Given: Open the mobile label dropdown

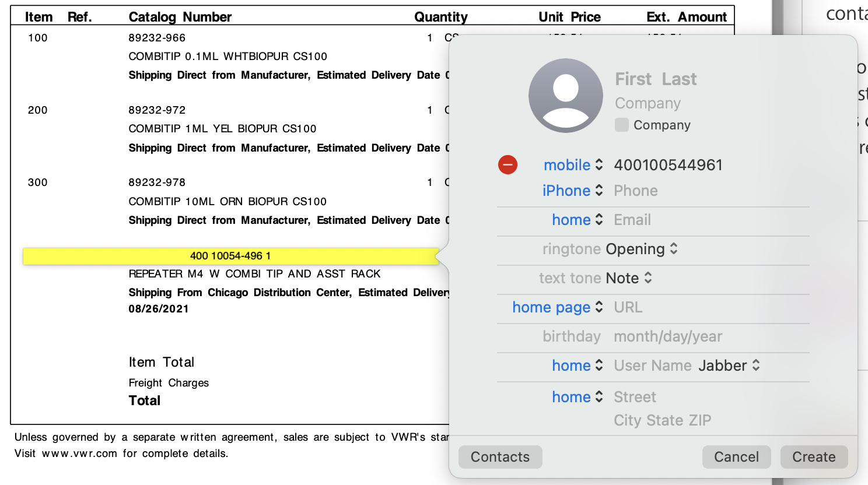Looking at the screenshot, I should (x=573, y=165).
